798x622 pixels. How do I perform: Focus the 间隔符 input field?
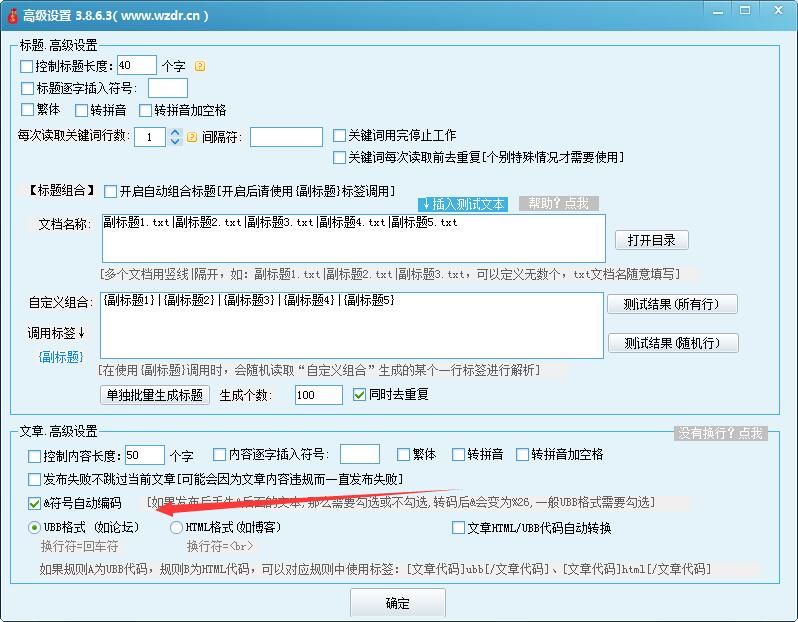pos(287,137)
